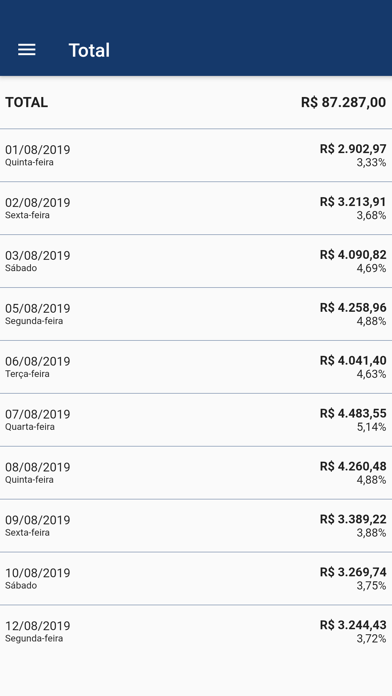Open the 01/08/2019 Quinta-feira entry

196,155
